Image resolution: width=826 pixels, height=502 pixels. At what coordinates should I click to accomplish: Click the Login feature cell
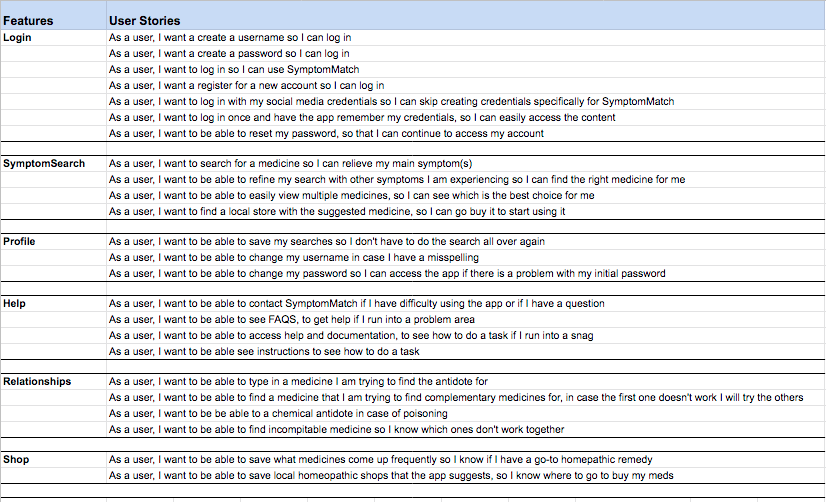pyautogui.click(x=53, y=37)
